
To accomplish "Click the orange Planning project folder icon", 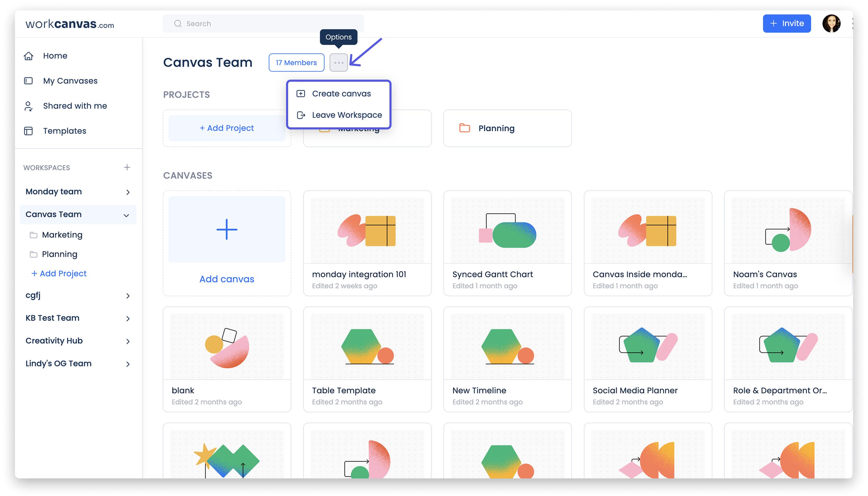I will pos(465,128).
